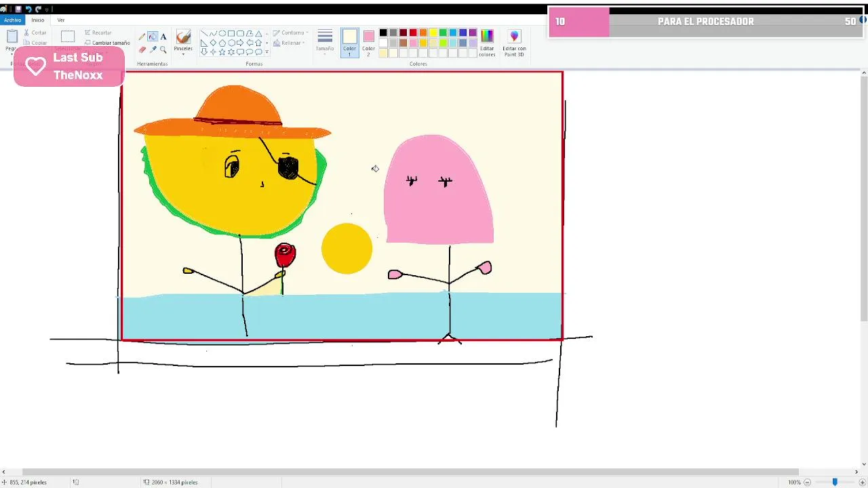Open Editar con Paint 3D

pos(514,41)
